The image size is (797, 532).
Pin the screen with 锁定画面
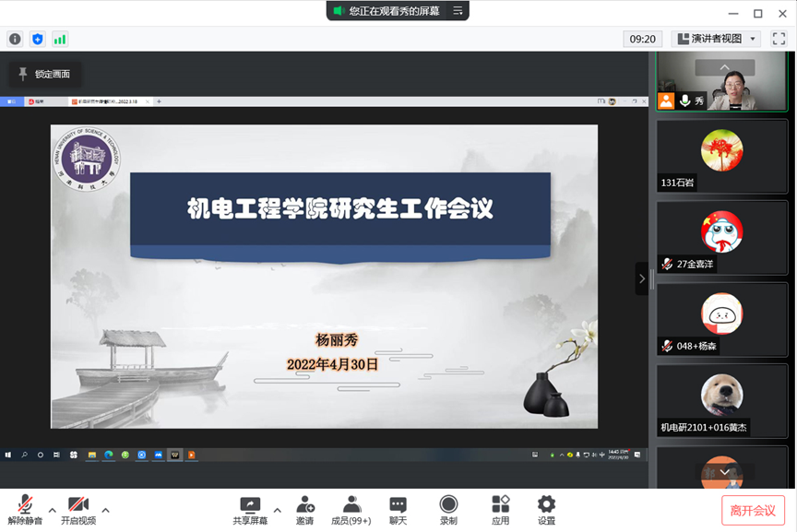click(x=44, y=74)
